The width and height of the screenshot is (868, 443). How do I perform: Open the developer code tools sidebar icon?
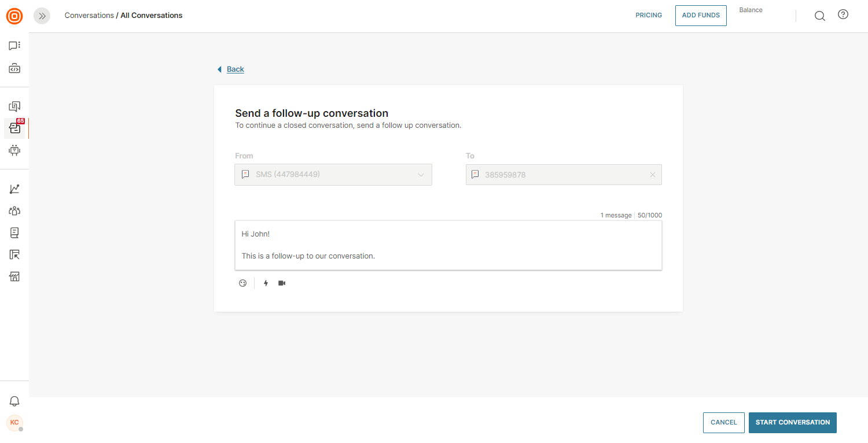tap(14, 69)
